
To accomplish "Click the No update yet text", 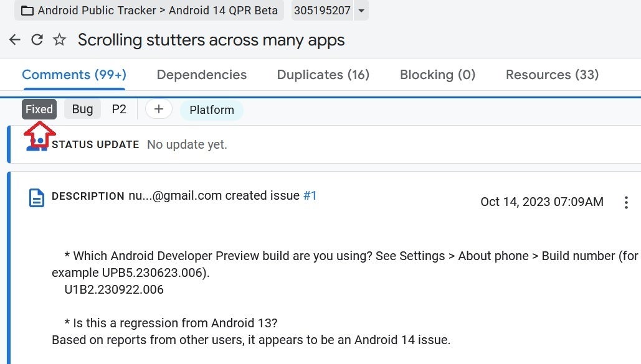I will 187,144.
